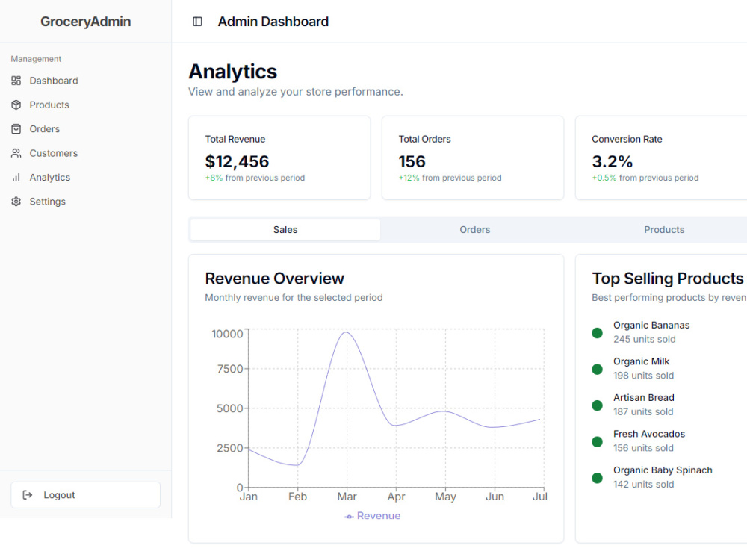The height and width of the screenshot is (560, 747).
Task: Click the +12% from previous period text
Action: pos(450,178)
